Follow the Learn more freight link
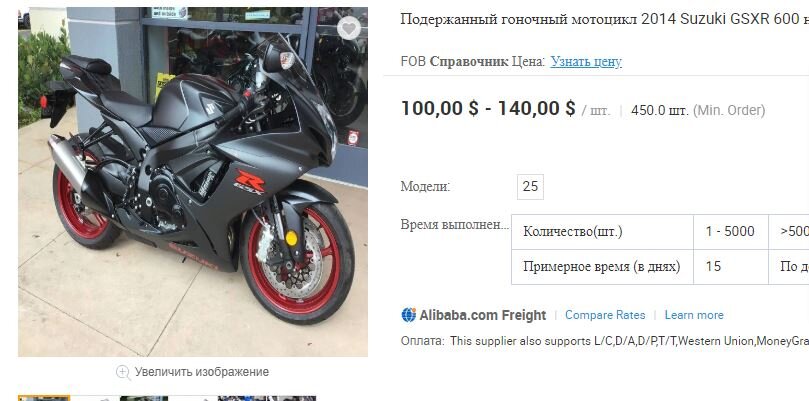 coord(694,315)
